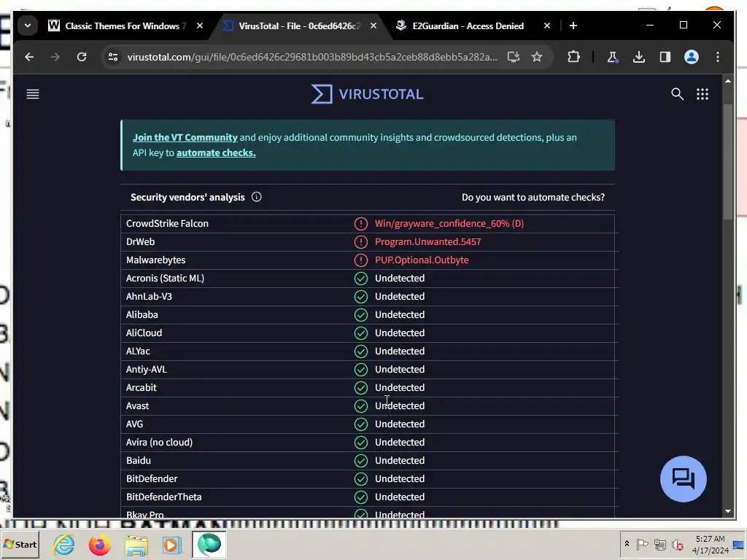Reload the VirusTotal page

coord(82,57)
